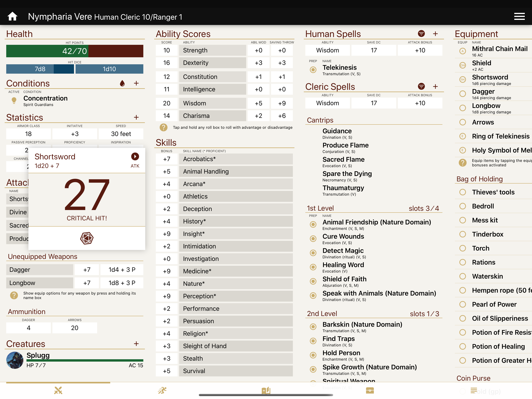Roll the +3 Initiative box
Image resolution: width=532 pixels, height=399 pixels.
[75, 134]
